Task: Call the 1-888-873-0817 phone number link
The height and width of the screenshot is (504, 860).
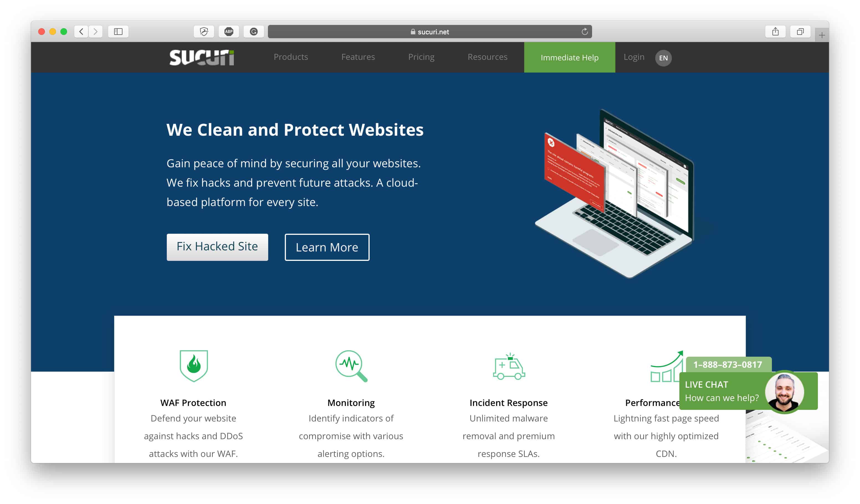Action: (x=728, y=364)
